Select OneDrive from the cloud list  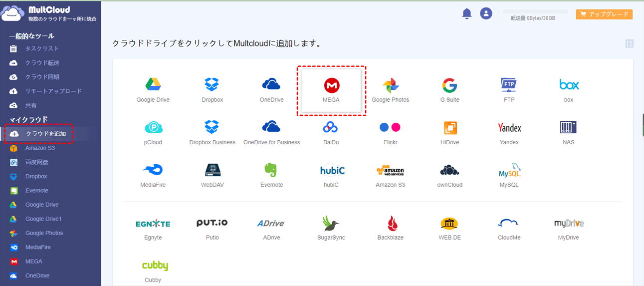(271, 90)
